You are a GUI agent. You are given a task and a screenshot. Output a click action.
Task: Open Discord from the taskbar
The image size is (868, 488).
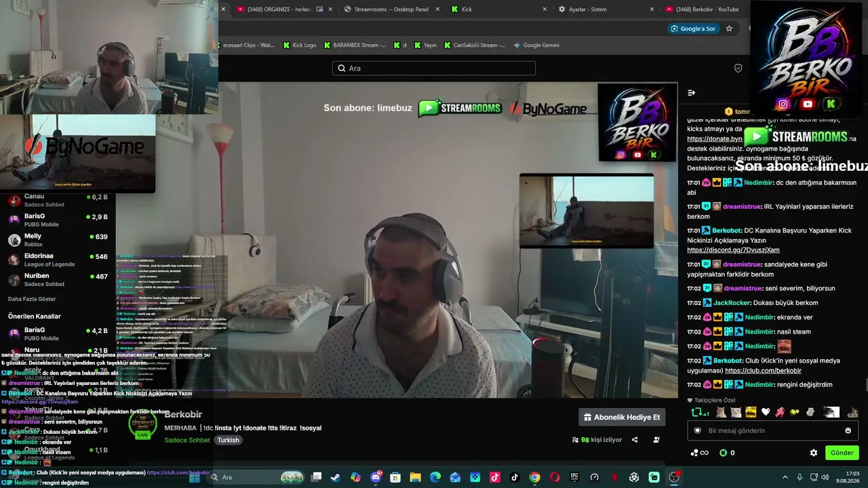point(376,477)
